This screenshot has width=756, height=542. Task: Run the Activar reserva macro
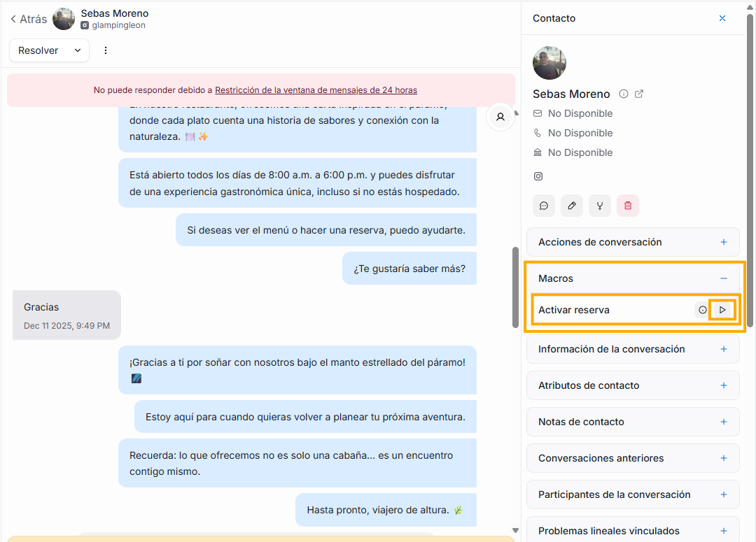point(722,310)
